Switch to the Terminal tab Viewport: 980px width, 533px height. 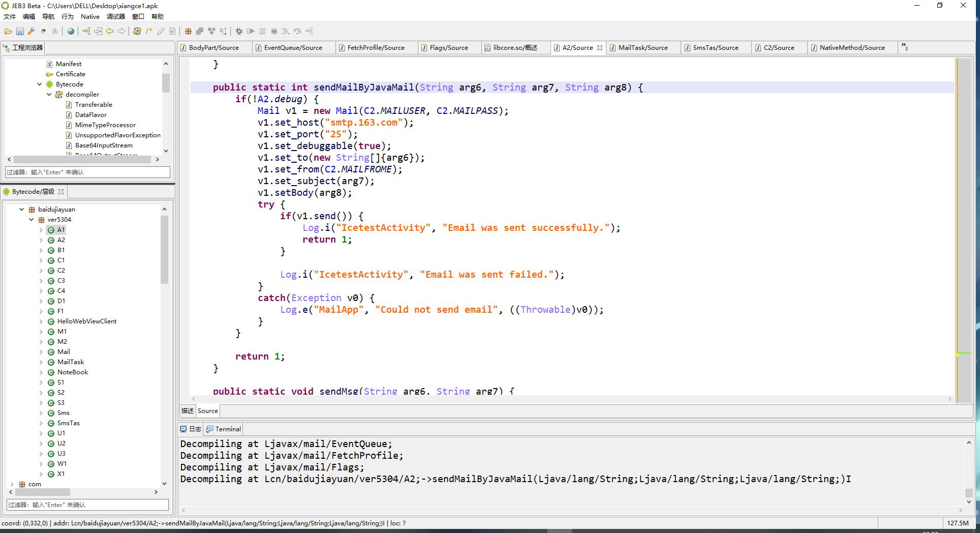click(x=224, y=429)
